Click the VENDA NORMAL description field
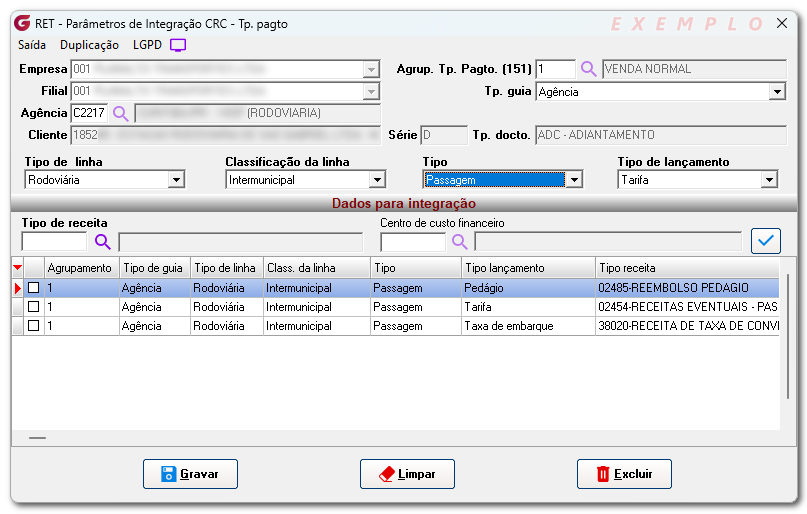The height and width of the screenshot is (514, 807). [x=694, y=69]
